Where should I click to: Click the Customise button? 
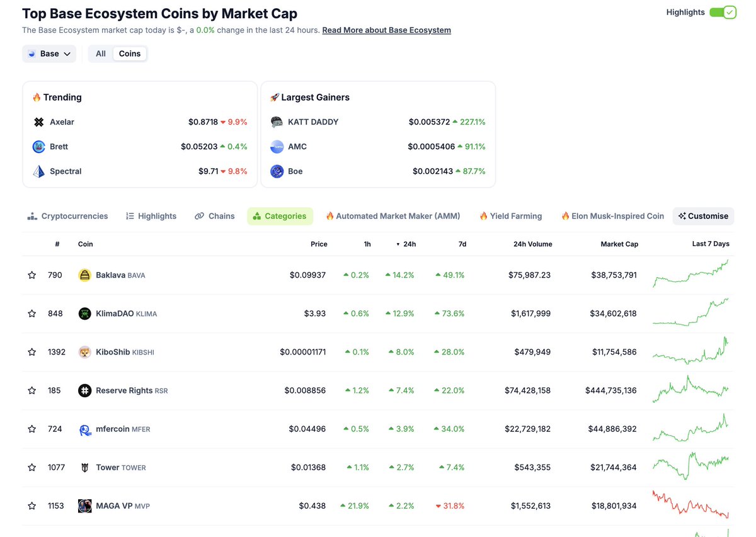point(703,216)
